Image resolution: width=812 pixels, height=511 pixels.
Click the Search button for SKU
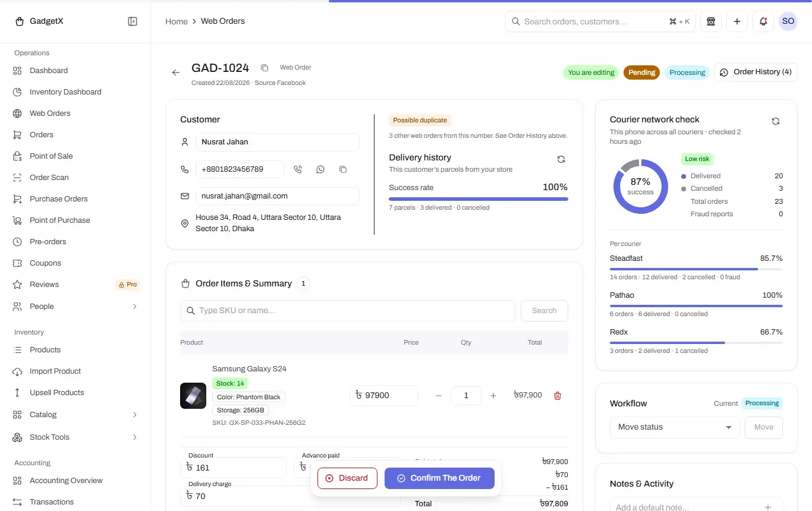point(544,311)
